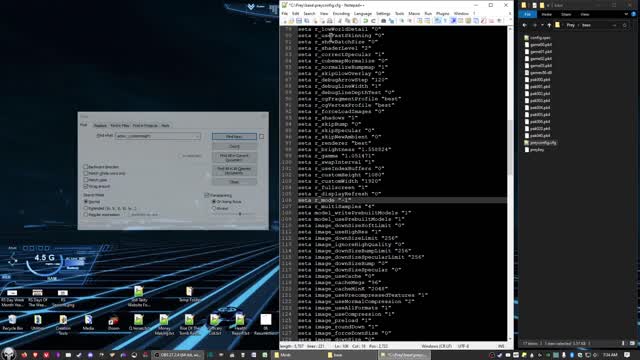Click Close button in Find dialog
This screenshot has height=360, width=640.
pyautogui.click(x=234, y=182)
